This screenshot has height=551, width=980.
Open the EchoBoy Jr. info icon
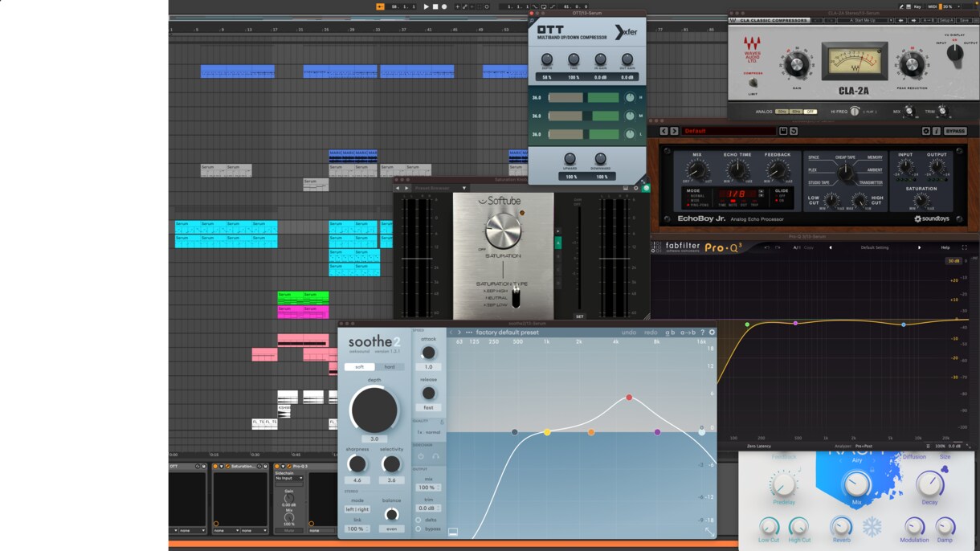click(937, 131)
